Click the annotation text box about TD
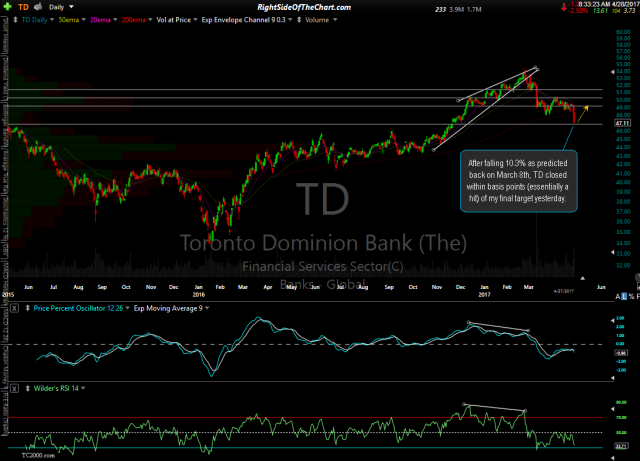This screenshot has height=461, width=640. [518, 181]
